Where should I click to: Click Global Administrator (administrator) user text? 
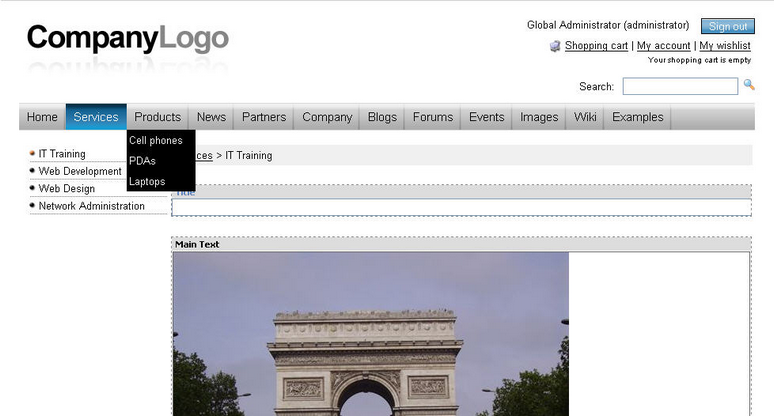point(608,25)
